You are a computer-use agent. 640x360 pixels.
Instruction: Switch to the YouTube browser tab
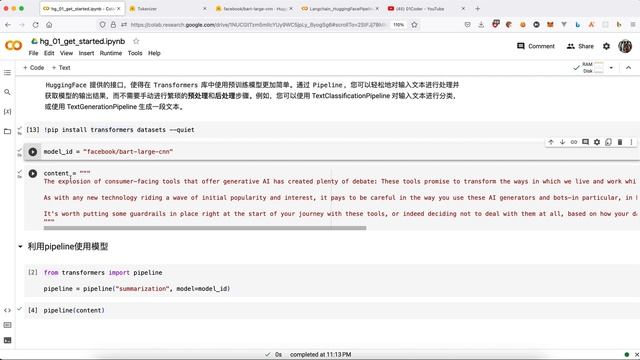click(x=426, y=9)
